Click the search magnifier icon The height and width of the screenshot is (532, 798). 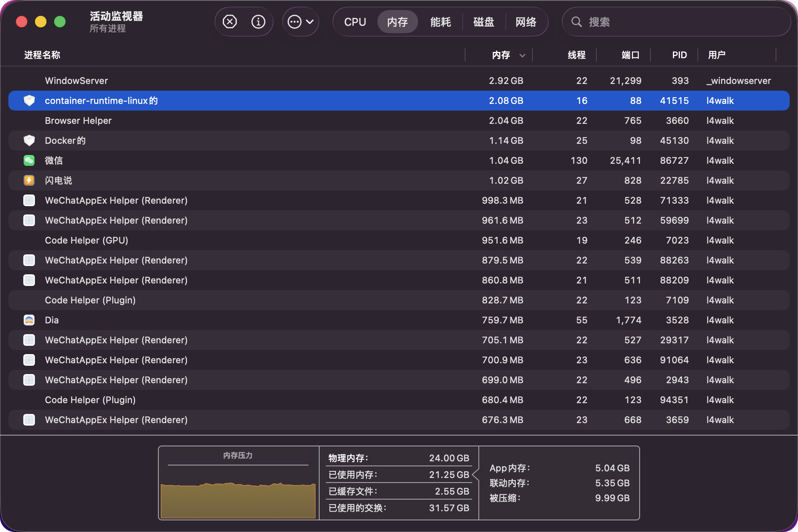coord(576,22)
